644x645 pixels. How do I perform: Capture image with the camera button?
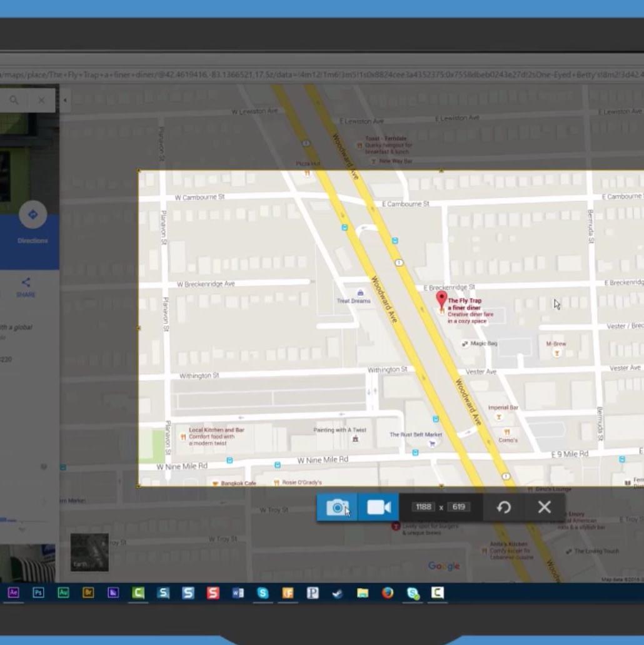(x=337, y=507)
